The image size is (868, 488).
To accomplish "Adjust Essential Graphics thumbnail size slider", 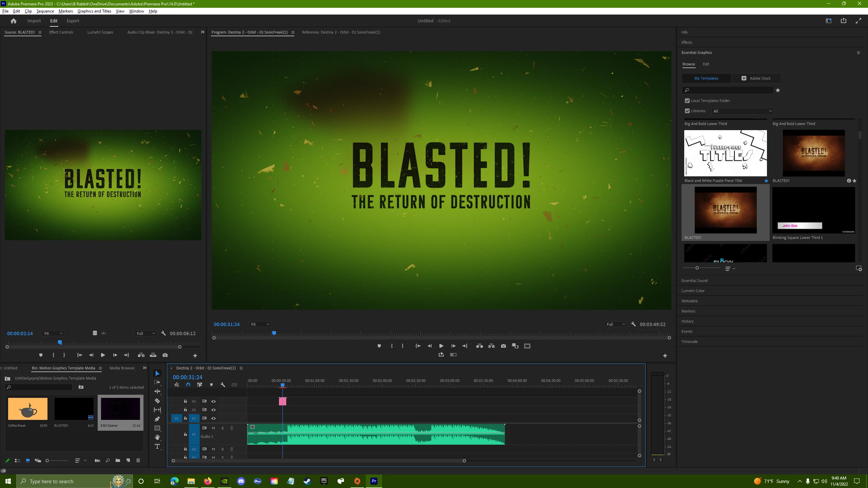I will 697,268.
